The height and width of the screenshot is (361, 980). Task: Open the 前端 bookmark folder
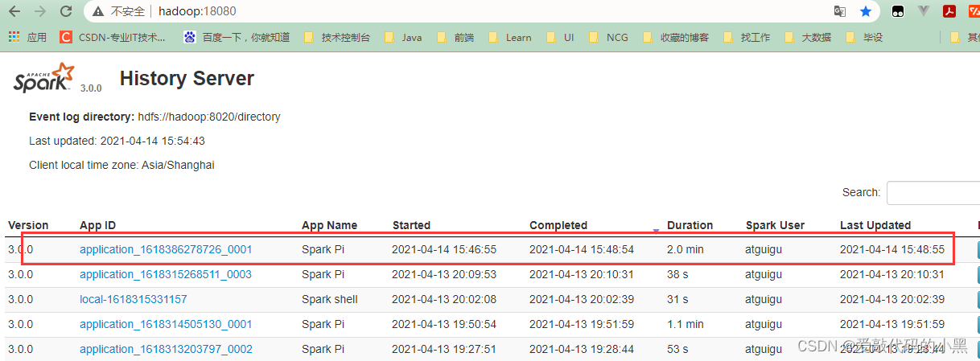tap(455, 37)
